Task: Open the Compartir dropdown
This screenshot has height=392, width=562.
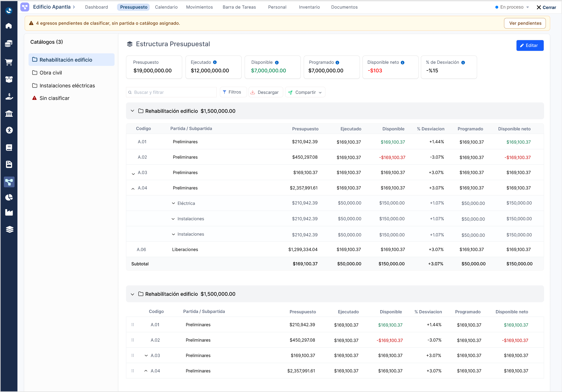Action: click(x=305, y=92)
